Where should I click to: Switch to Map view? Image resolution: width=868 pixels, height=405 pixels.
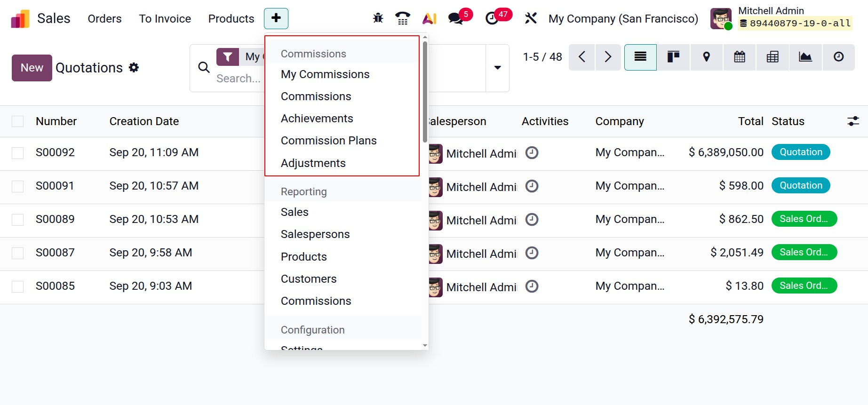coord(706,57)
